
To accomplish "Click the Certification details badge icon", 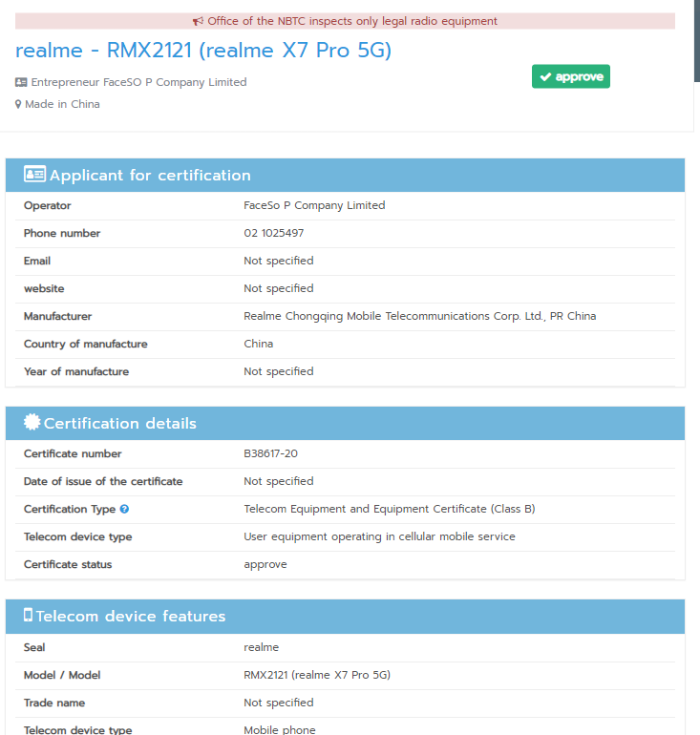I will 32,422.
